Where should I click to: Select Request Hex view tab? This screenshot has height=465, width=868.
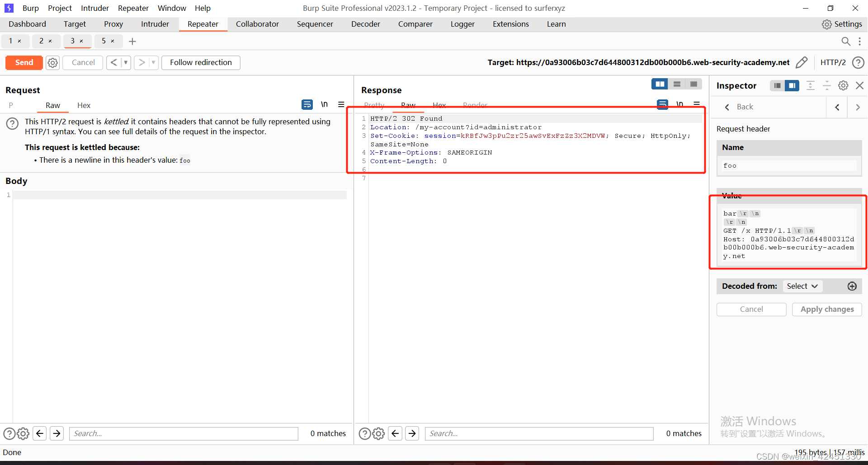84,105
